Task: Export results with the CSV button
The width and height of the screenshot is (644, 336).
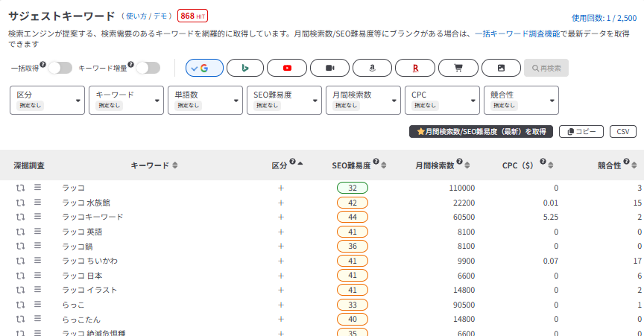Action: (x=623, y=131)
